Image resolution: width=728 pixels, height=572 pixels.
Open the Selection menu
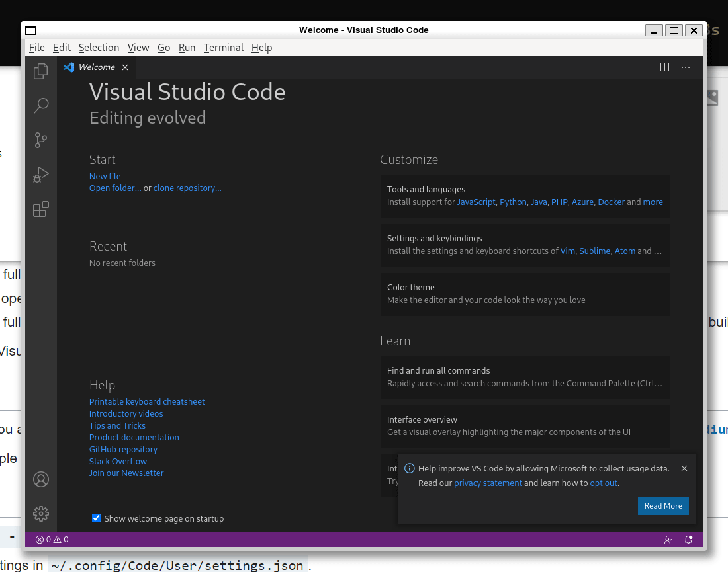coord(99,48)
